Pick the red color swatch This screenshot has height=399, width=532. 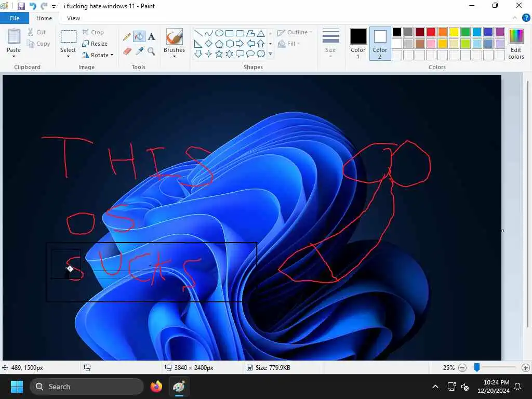pyautogui.click(x=431, y=32)
